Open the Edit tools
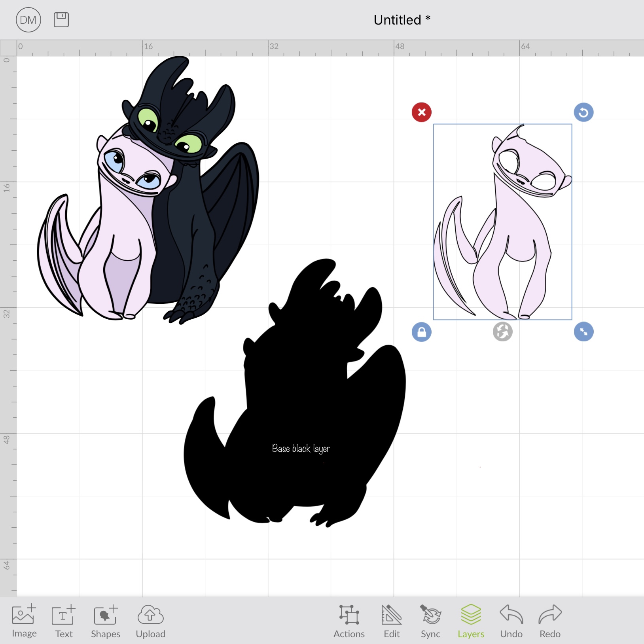Screen dimensions: 644x644 tap(391, 621)
